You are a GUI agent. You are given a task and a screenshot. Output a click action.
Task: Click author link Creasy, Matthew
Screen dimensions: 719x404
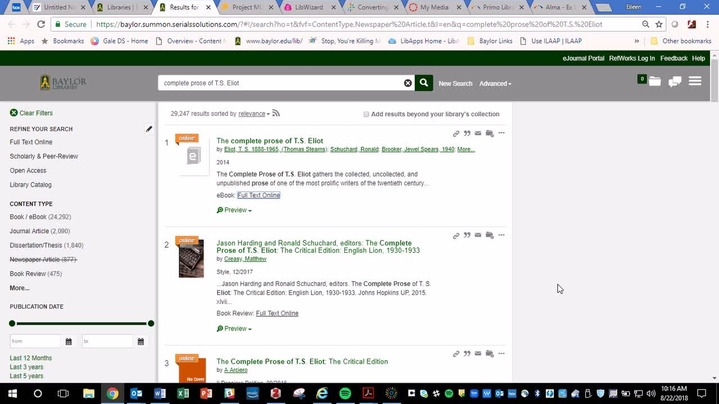(x=245, y=259)
